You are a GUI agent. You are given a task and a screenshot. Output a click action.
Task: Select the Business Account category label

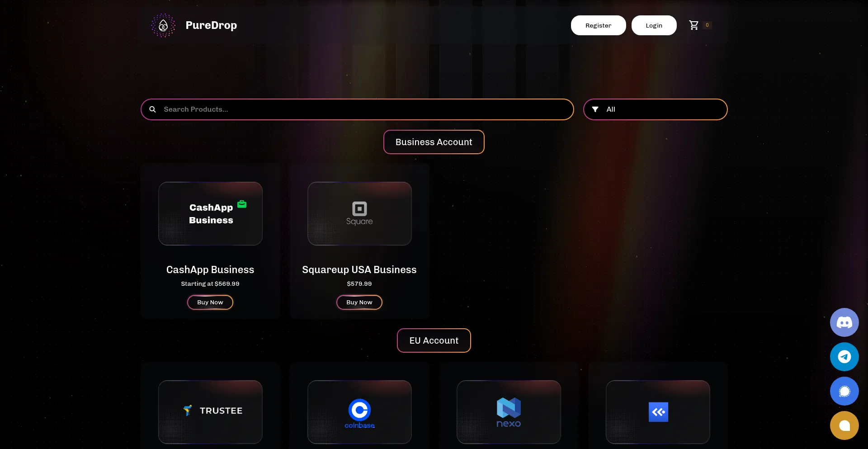[x=434, y=142]
